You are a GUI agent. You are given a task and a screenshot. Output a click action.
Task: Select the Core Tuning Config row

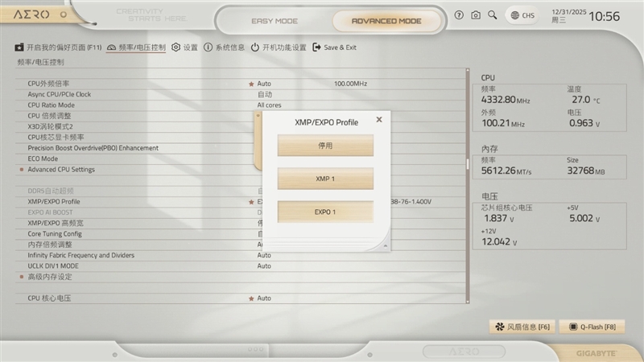(x=55, y=234)
